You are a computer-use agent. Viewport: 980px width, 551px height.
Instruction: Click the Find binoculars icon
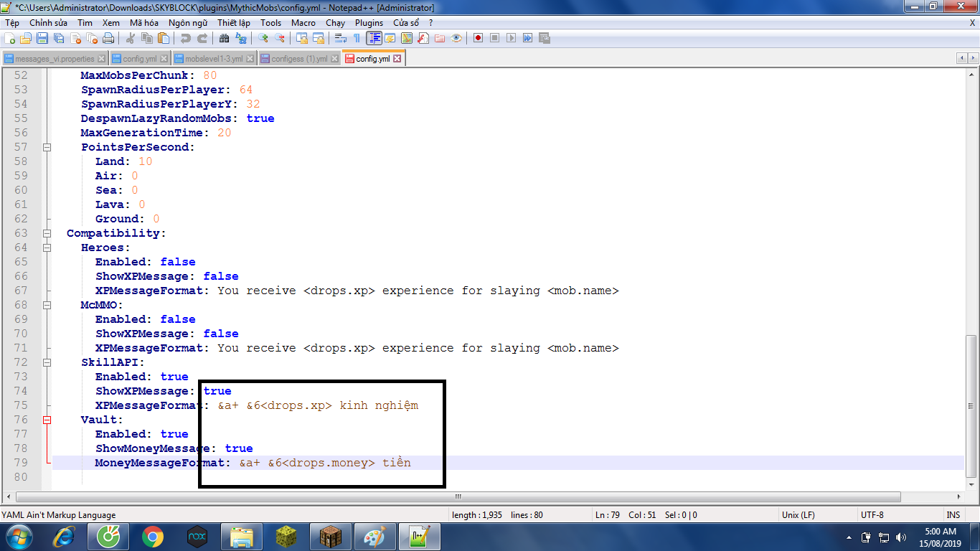coord(225,38)
